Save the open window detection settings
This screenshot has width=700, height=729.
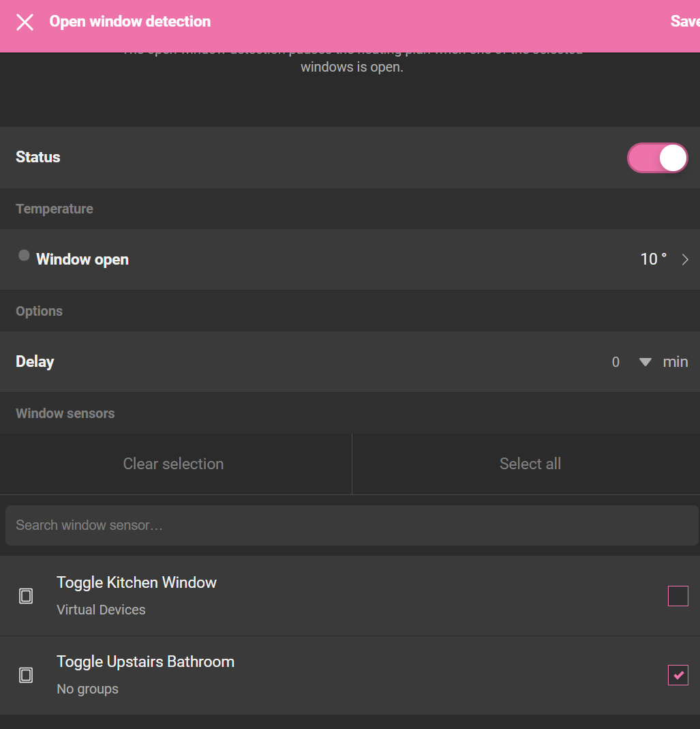684,22
